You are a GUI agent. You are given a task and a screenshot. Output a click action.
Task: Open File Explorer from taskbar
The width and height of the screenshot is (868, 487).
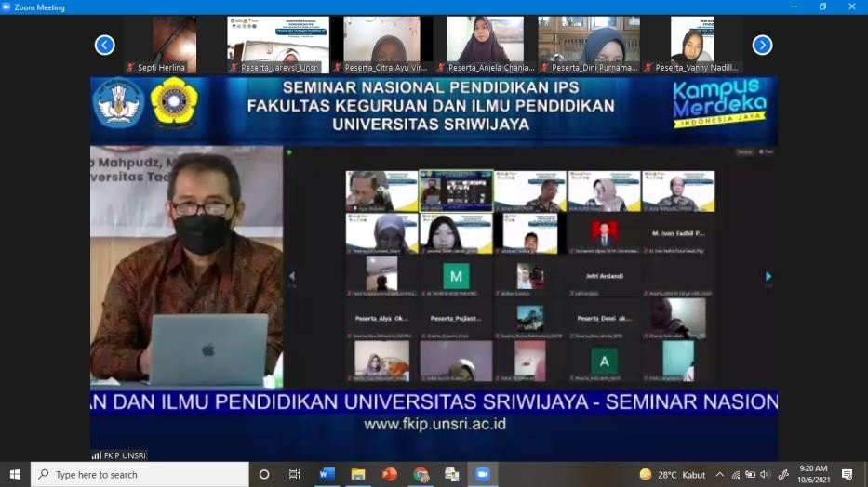click(358, 474)
